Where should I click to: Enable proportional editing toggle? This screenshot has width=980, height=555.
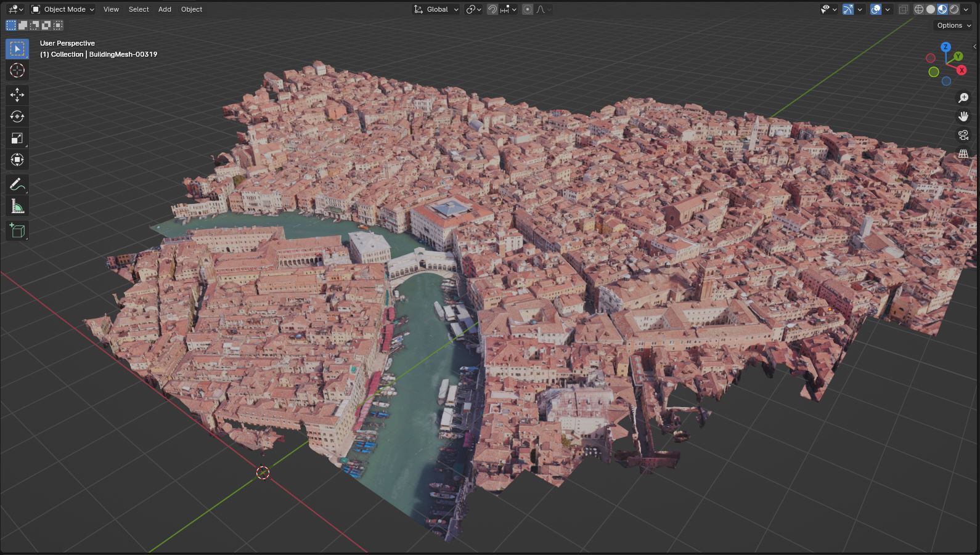tap(527, 9)
